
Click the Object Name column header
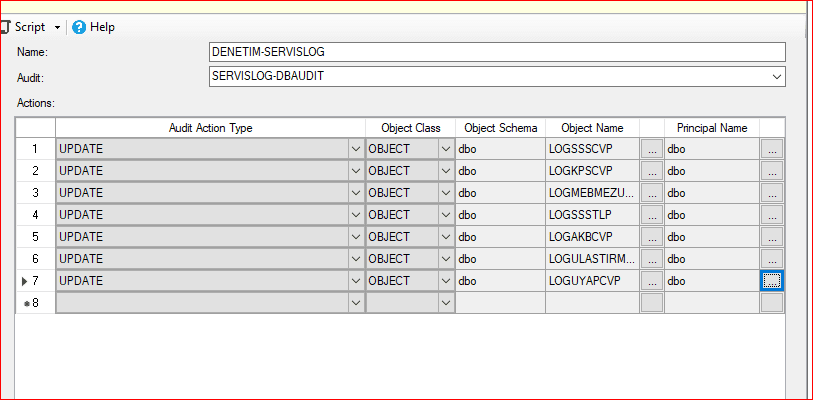coord(592,127)
